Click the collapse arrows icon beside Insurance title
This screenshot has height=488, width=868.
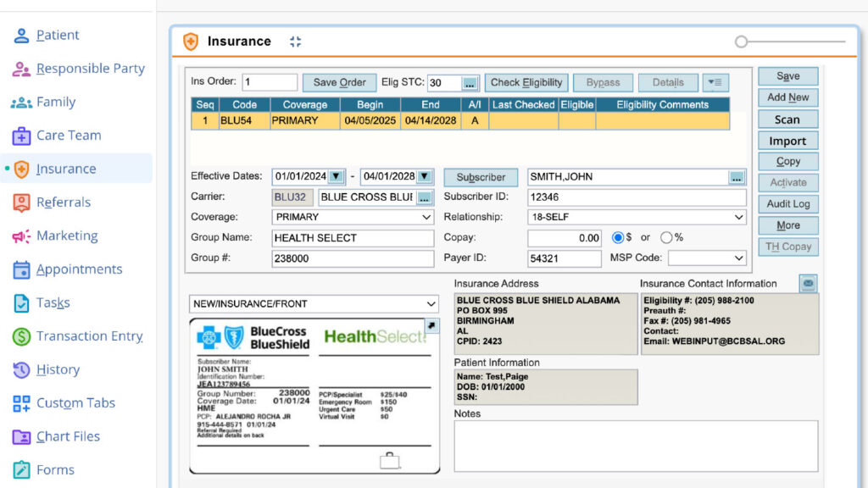pyautogui.click(x=295, y=42)
